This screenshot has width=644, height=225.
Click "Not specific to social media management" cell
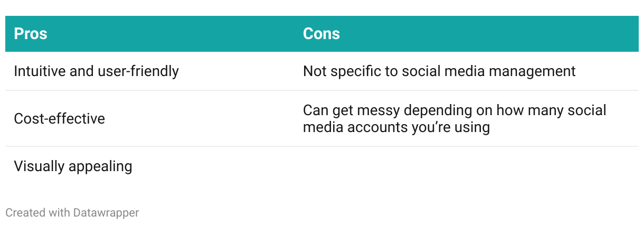coord(439,71)
